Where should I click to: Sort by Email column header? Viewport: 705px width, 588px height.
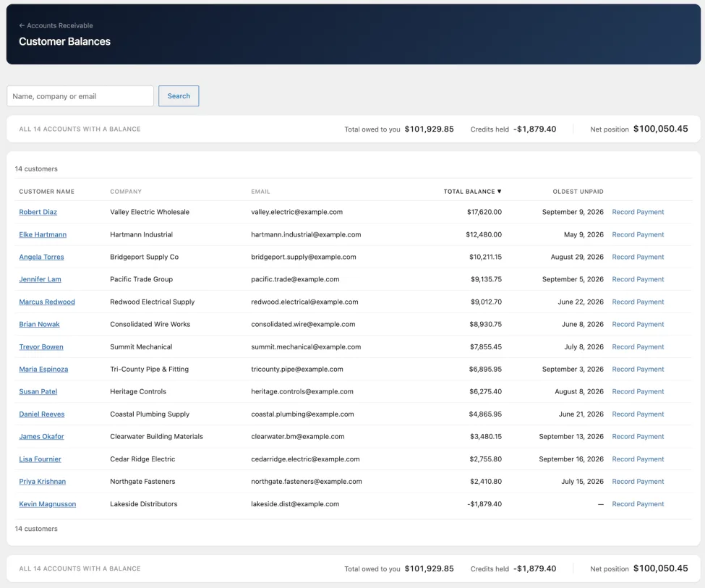coord(260,192)
